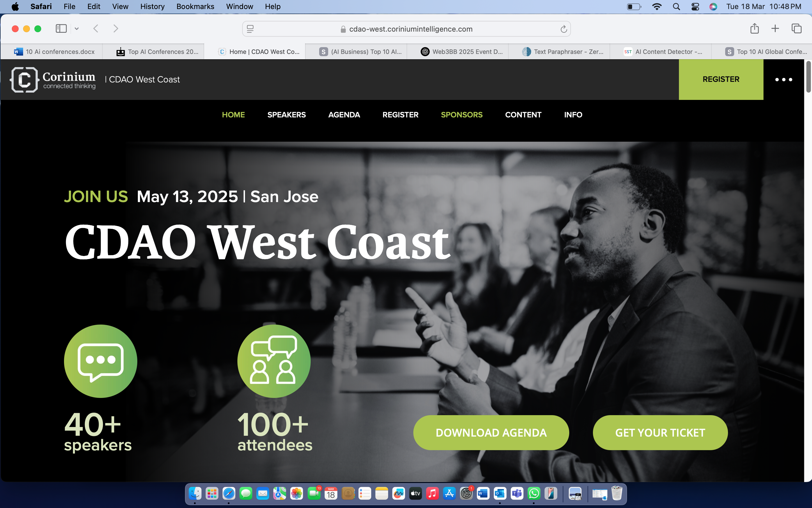Click DOWNLOAD AGENDA button
The image size is (812, 508).
[491, 433]
